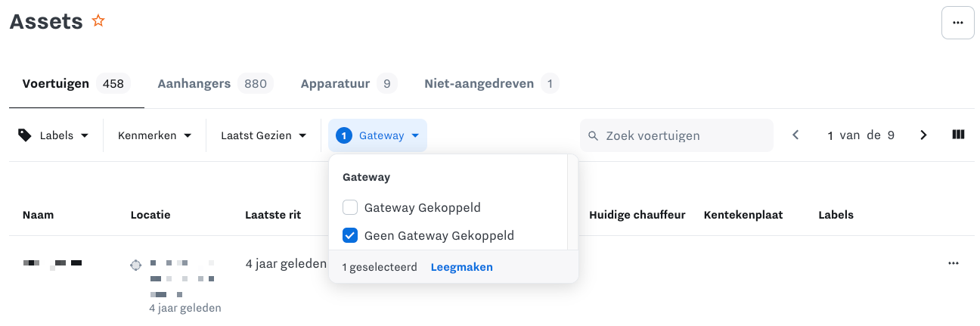This screenshot has height=326, width=980.
Task: Uncheck the Geen Gateway Gekoppeld checkbox
Action: (350, 235)
